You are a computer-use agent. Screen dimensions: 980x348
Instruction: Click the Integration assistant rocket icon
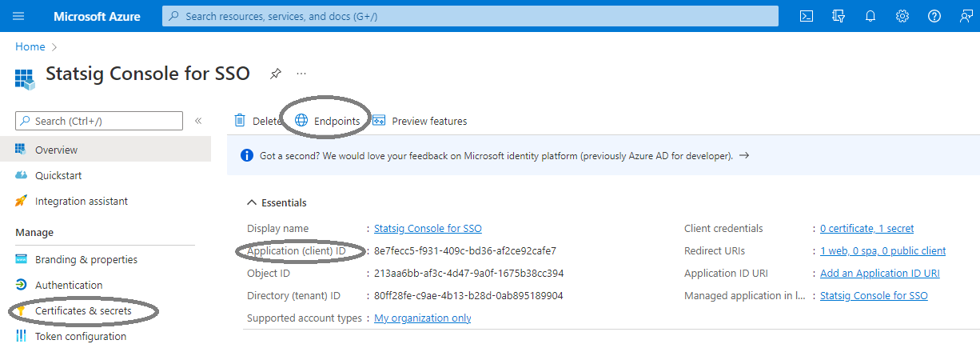click(x=21, y=201)
